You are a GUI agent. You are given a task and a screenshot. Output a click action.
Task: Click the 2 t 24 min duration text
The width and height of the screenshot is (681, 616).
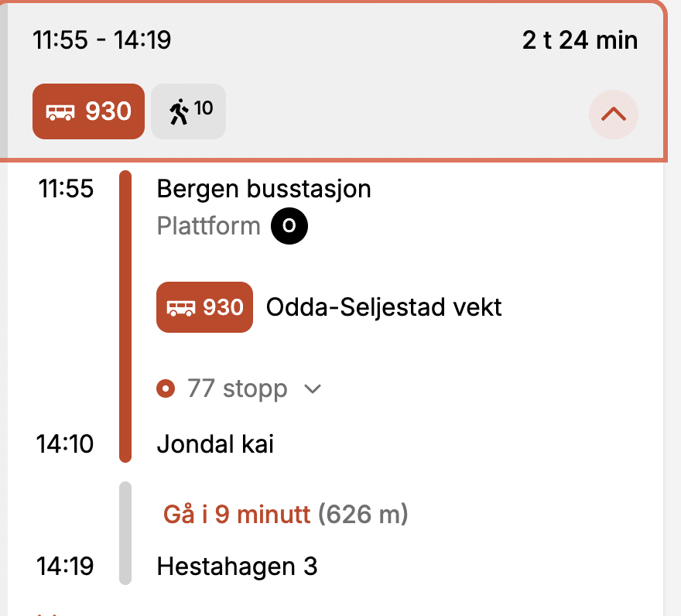(x=580, y=39)
